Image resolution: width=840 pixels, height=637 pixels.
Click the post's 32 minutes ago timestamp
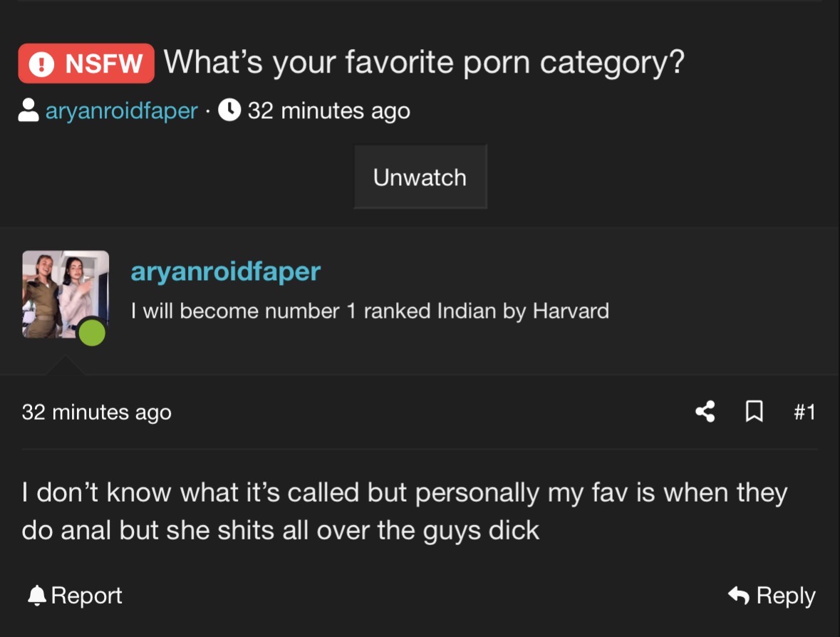click(97, 412)
